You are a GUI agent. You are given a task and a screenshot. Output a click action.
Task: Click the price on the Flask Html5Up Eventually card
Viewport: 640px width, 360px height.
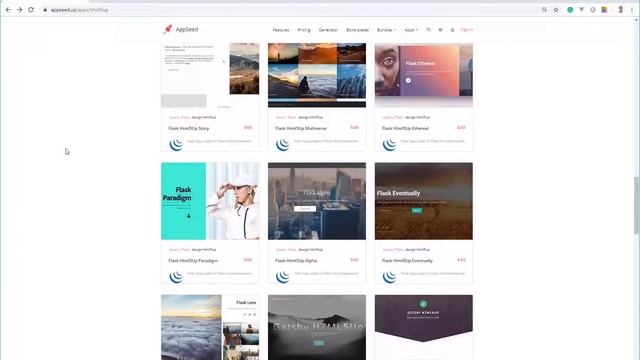pos(461,260)
